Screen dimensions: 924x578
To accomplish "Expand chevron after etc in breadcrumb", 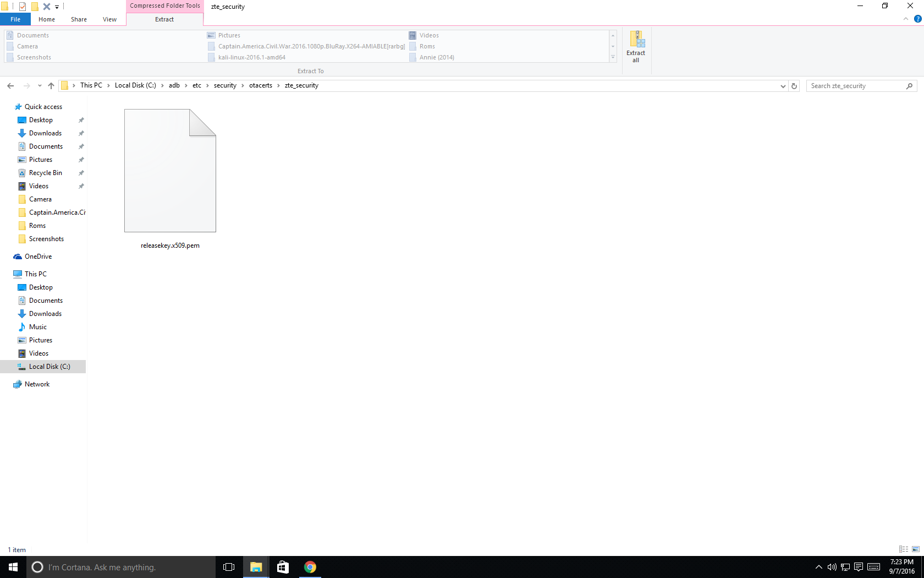I will 207,85.
